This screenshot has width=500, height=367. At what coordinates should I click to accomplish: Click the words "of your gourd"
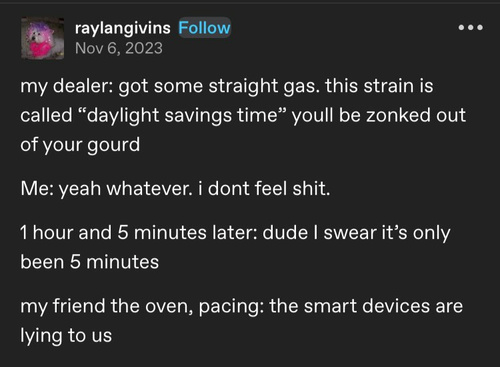(80, 145)
